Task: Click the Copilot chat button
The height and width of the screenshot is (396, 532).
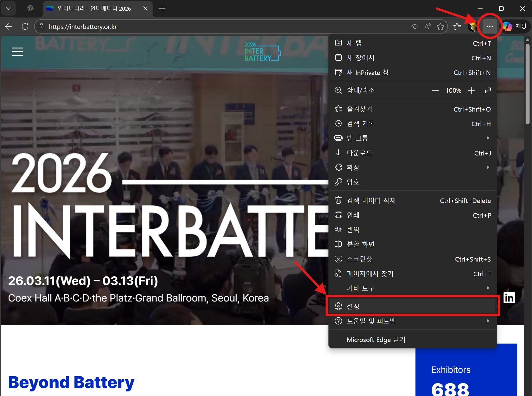Action: click(x=515, y=27)
